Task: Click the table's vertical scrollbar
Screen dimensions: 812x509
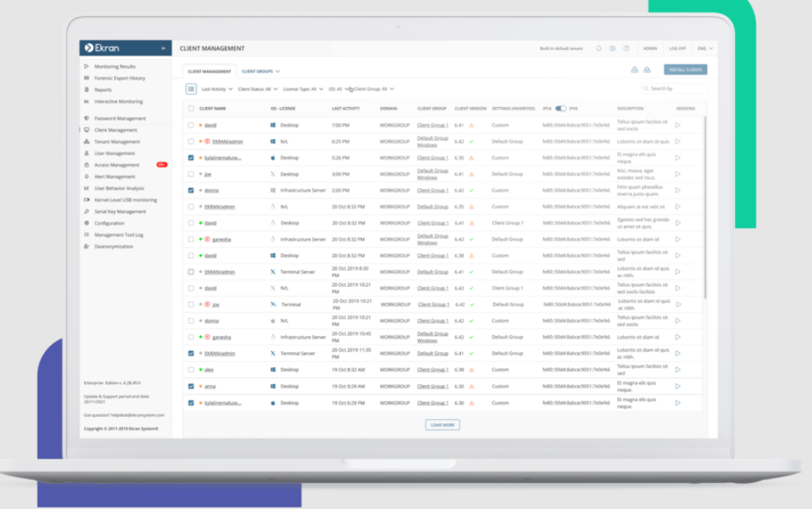Action: pyautogui.click(x=706, y=207)
